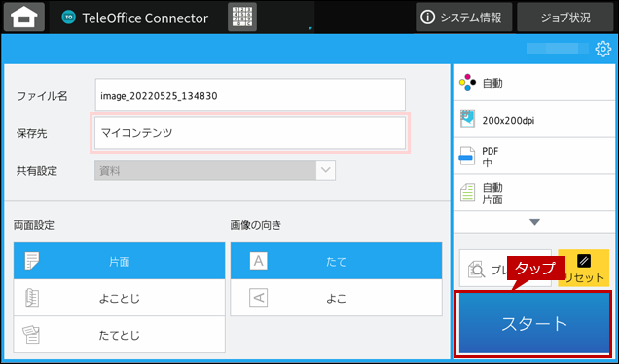Select 片面 single-sided option
619x364 pixels.
point(119,261)
